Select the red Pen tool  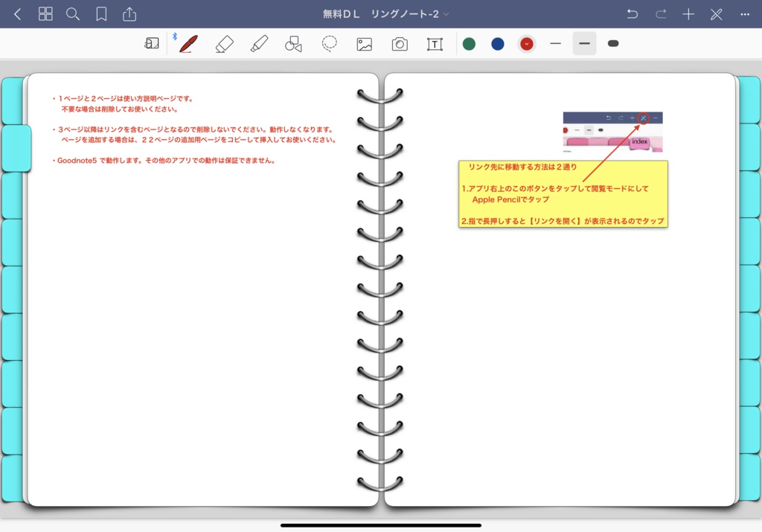(188, 44)
